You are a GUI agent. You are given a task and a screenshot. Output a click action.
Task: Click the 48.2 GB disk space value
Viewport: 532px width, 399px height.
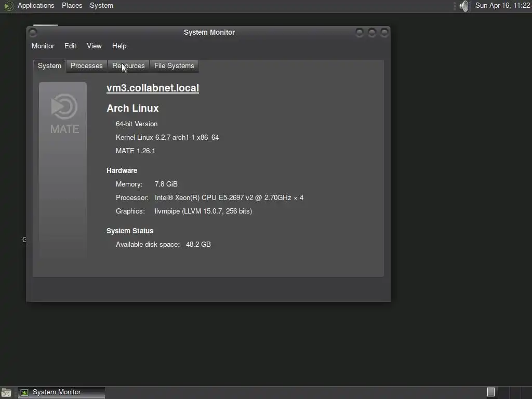click(198, 245)
